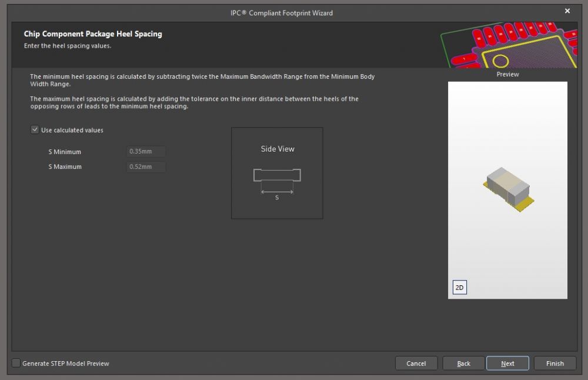Close the Footprint Wizard with X

(x=567, y=11)
